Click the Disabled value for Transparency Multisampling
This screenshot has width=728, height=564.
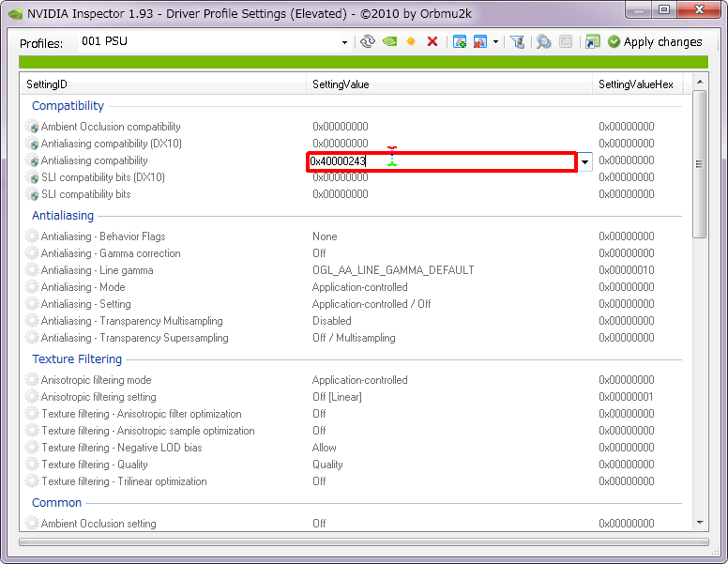click(x=332, y=321)
